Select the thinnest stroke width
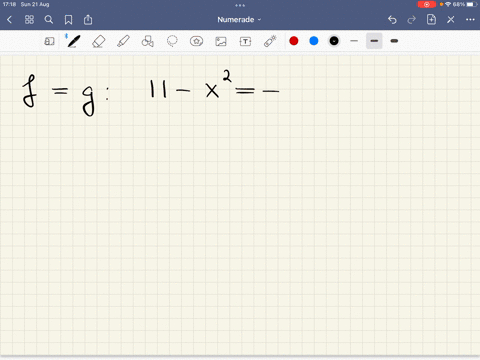The width and height of the screenshot is (480, 360). 354,41
